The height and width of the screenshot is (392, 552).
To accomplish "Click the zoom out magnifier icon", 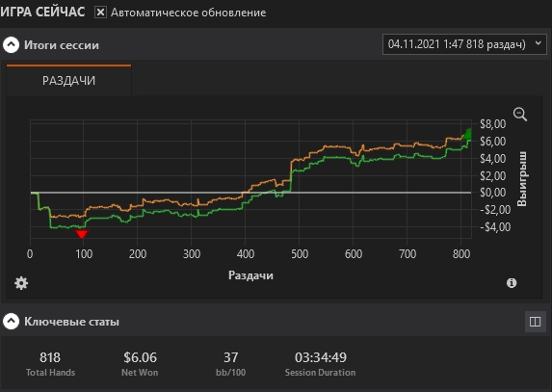I will pos(520,115).
